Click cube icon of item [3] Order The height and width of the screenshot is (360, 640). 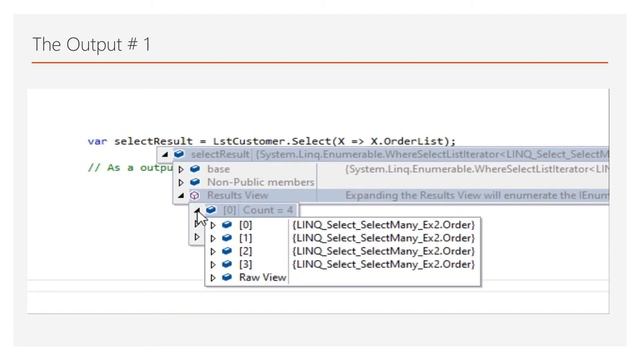point(227,264)
